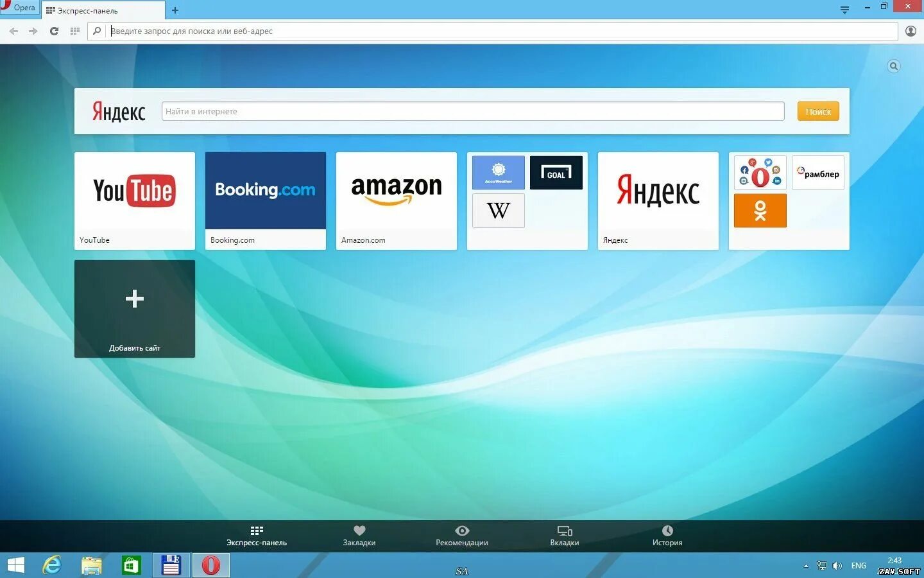Open Wikipedia W icon in folder tile
This screenshot has width=924, height=578.
499,211
